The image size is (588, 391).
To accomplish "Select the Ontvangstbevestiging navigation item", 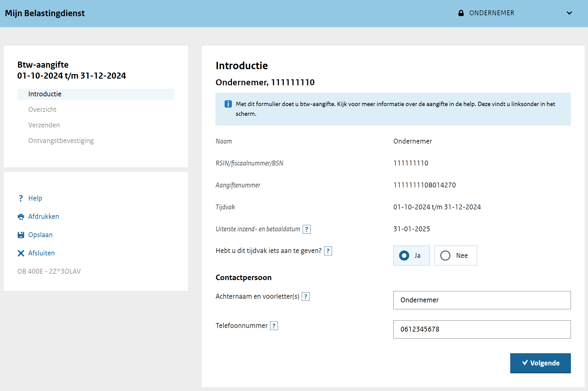I will [61, 140].
